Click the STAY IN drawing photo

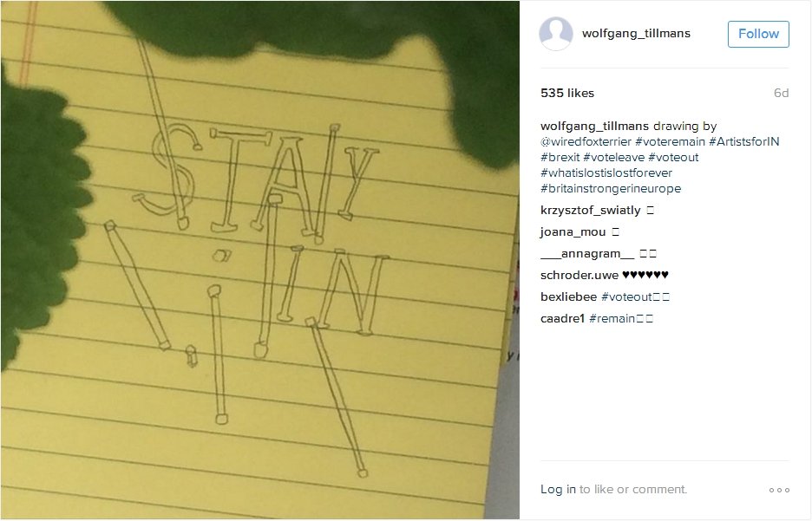tap(260, 260)
